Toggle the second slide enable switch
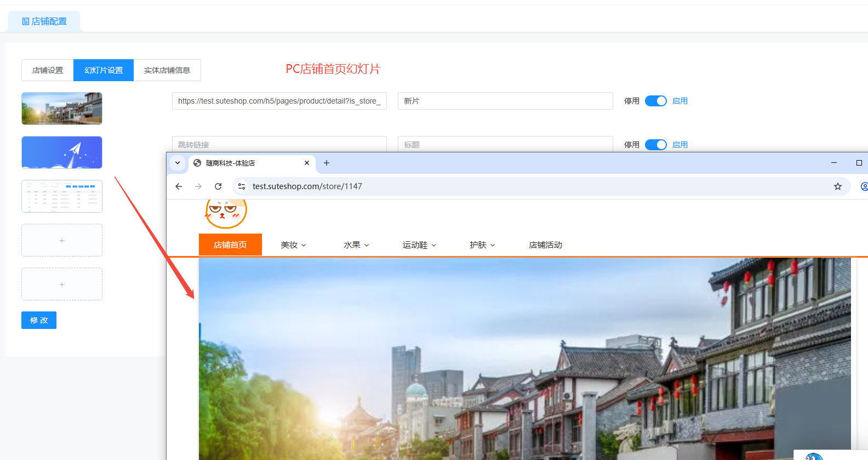Screen dimensions: 868x460 click(x=655, y=145)
